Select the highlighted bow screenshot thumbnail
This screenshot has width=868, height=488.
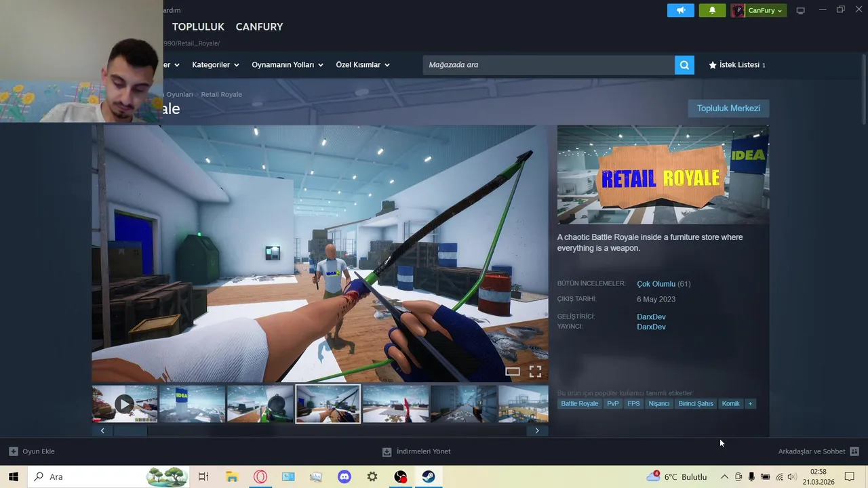coord(328,404)
